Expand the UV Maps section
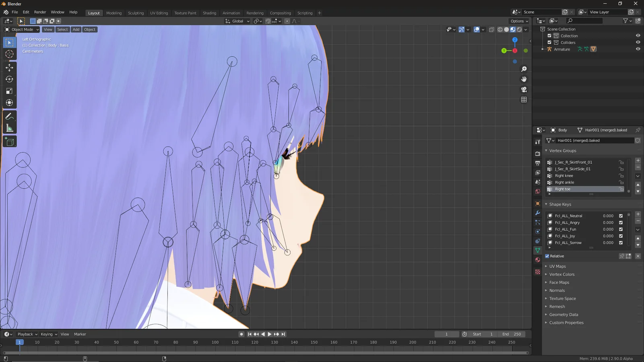Viewport: 644px width, 362px height. [x=557, y=266]
